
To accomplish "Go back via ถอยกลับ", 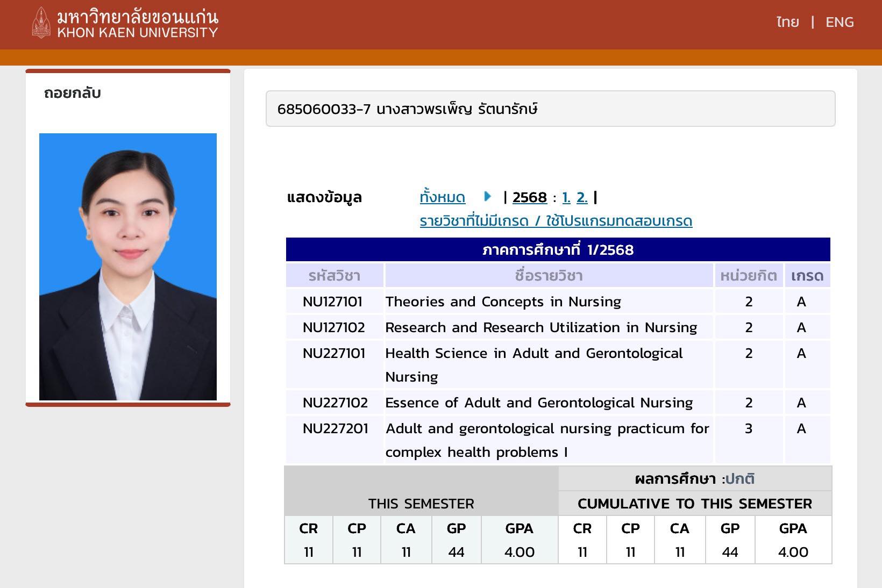I will tap(73, 93).
